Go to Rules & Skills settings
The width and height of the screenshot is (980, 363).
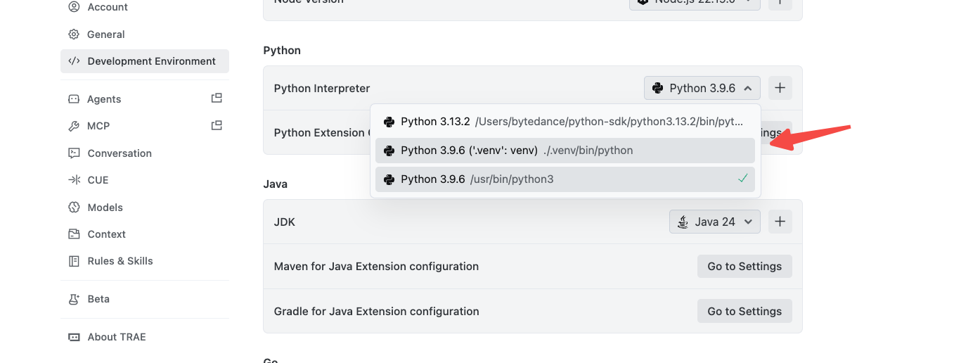[120, 261]
